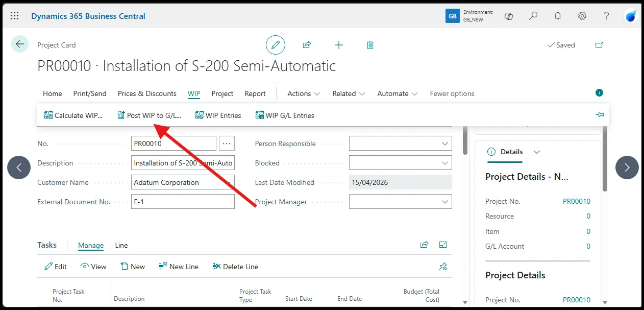Screen dimensions: 644x310
Task: Expand the Related dropdown menu
Action: coord(349,93)
